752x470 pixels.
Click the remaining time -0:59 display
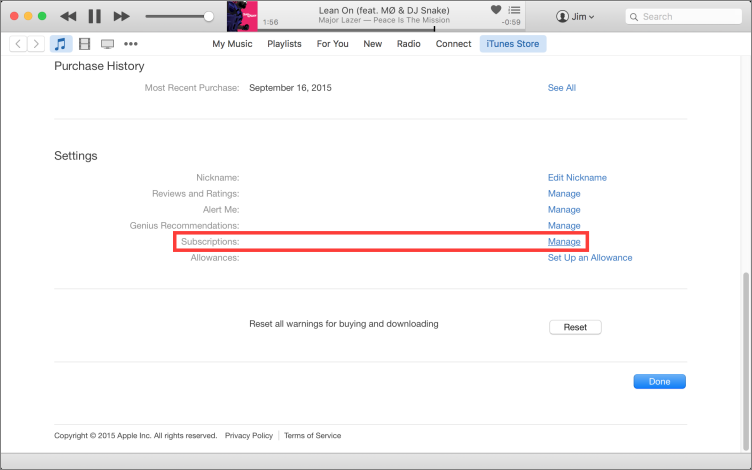pyautogui.click(x=511, y=22)
